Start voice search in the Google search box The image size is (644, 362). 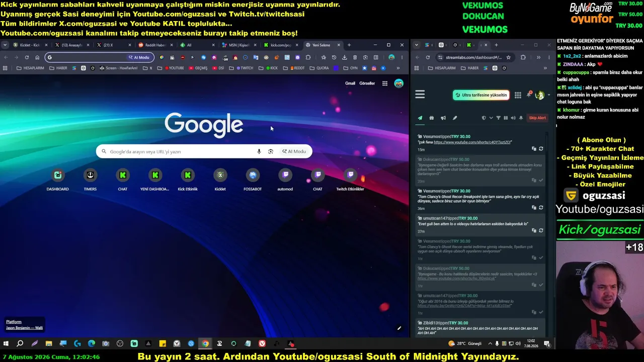tap(259, 151)
